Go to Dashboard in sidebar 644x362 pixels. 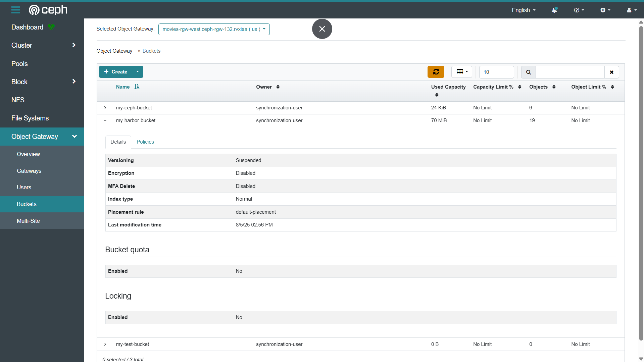pyautogui.click(x=27, y=27)
